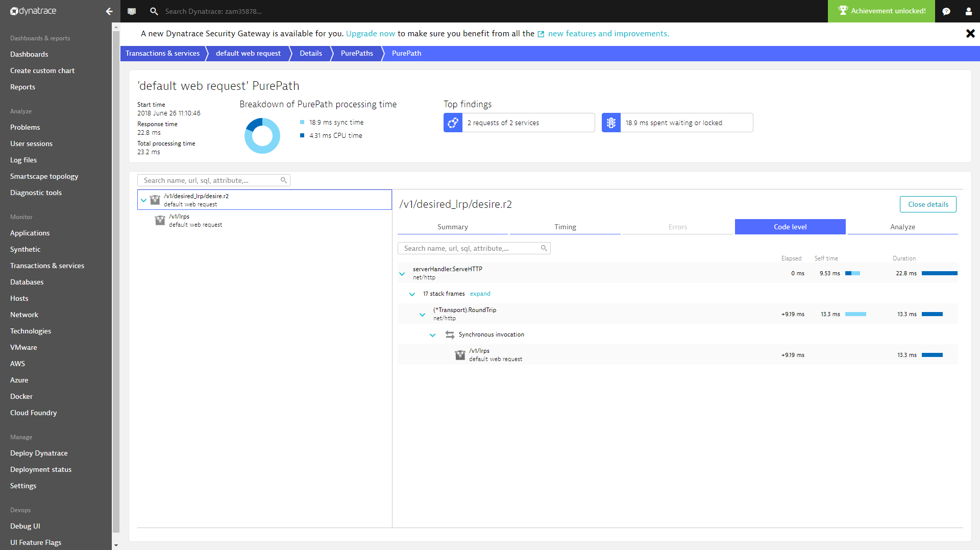Open new features and improvements link
The image size is (980, 550).
608,34
